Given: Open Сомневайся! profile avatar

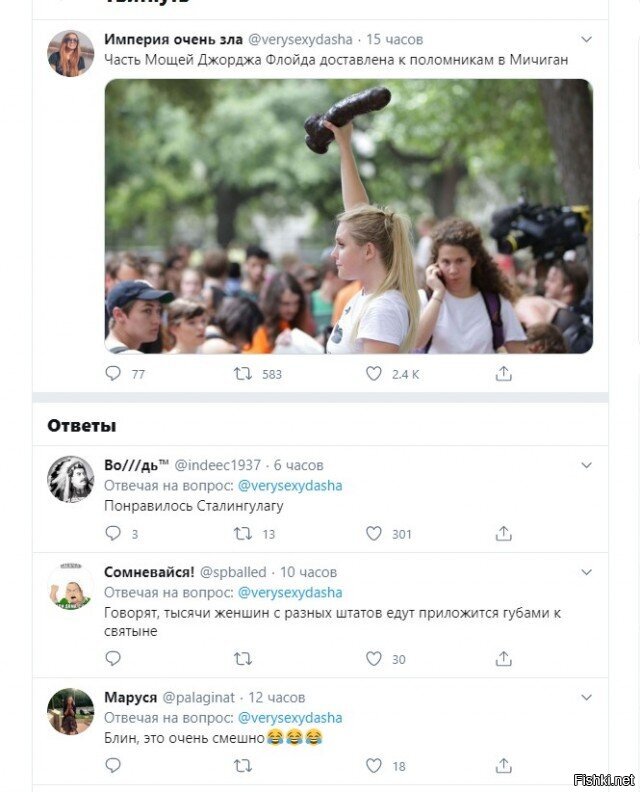Looking at the screenshot, I should (71, 586).
